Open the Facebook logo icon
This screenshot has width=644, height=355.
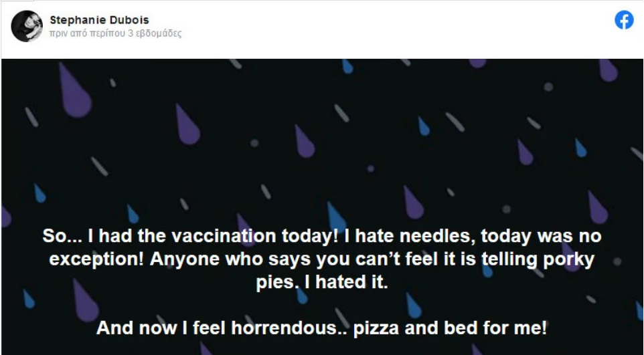(x=624, y=19)
